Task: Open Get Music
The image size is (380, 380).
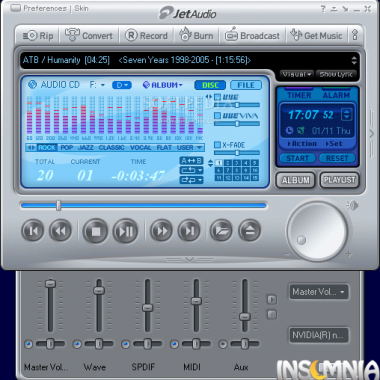Action: 316,35
